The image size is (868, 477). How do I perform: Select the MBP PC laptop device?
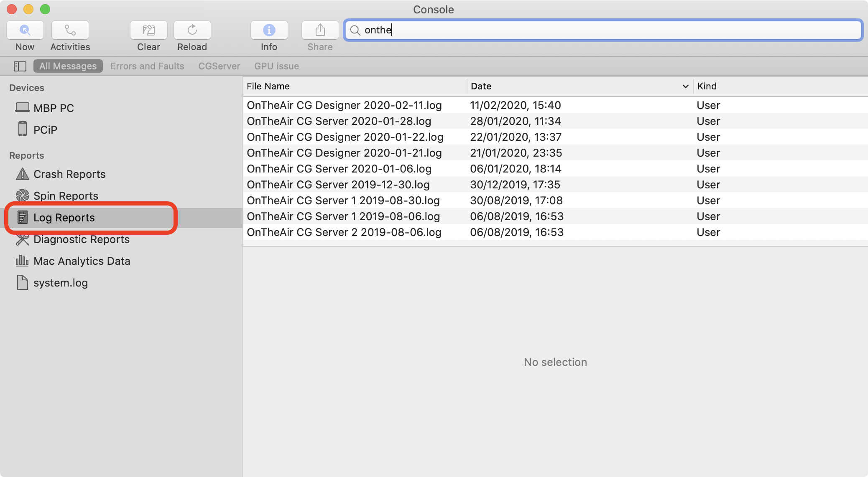(x=45, y=108)
